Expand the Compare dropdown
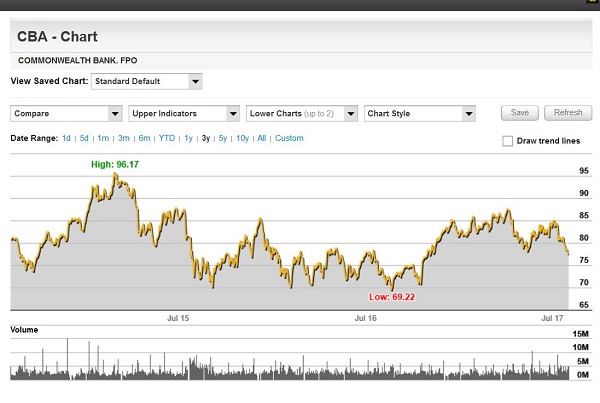The height and width of the screenshot is (403, 600). tap(66, 113)
